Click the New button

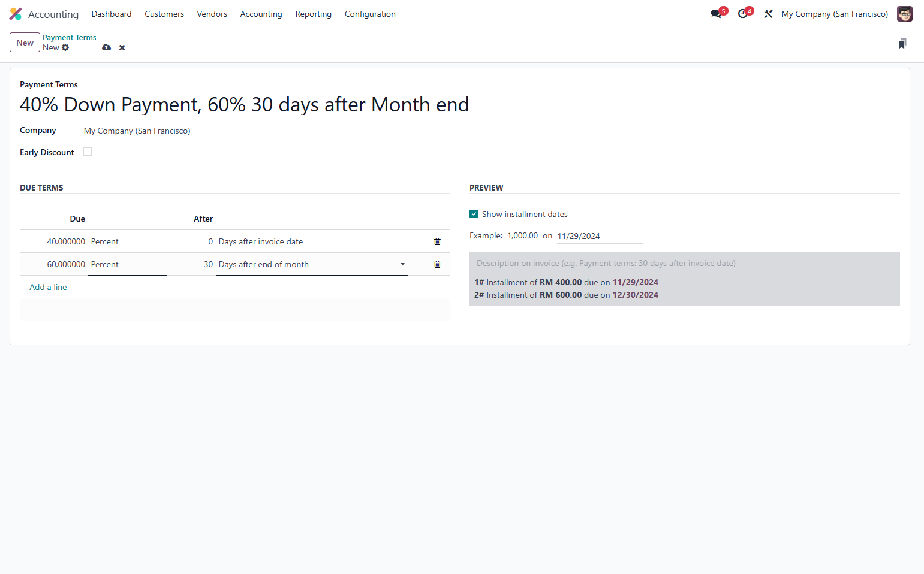click(x=25, y=43)
